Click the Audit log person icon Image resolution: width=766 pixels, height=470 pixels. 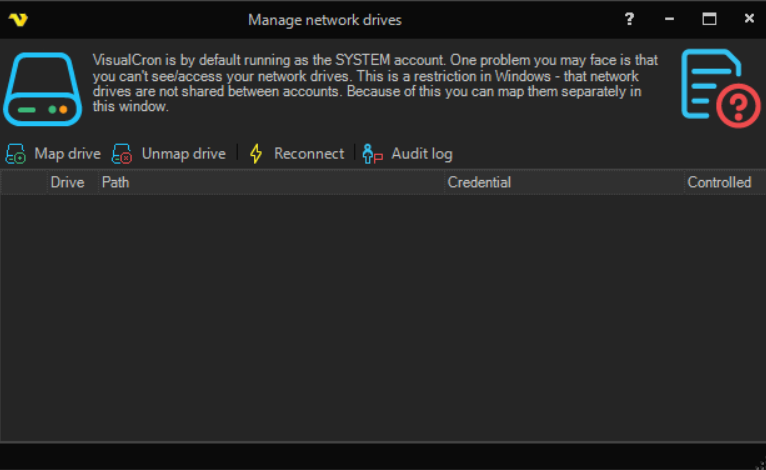point(373,154)
